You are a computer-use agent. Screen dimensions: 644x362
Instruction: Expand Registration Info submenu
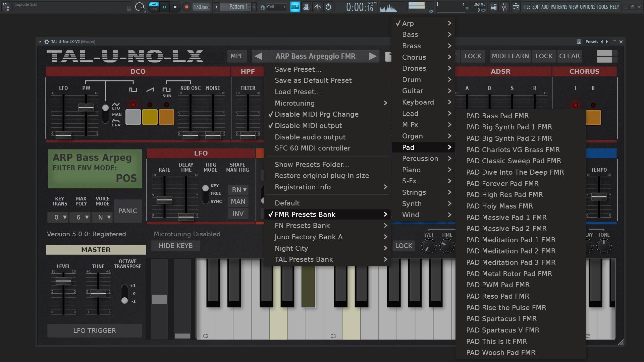327,187
